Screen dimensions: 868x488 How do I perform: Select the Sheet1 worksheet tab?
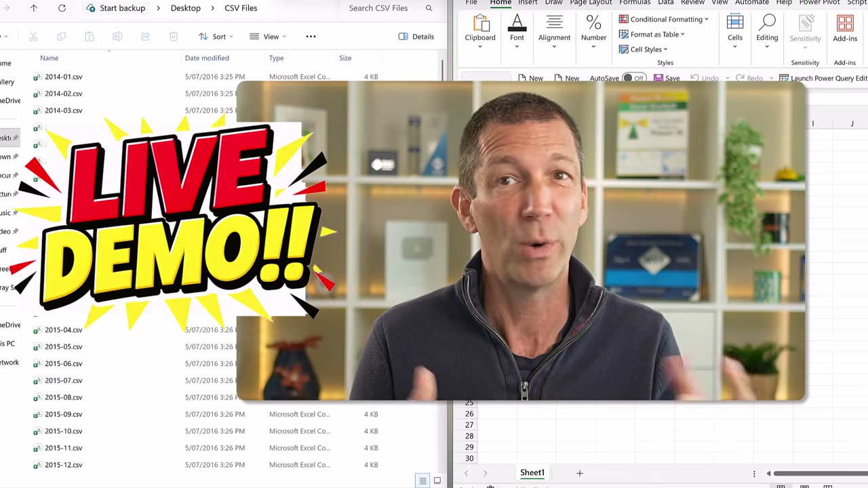coord(532,473)
